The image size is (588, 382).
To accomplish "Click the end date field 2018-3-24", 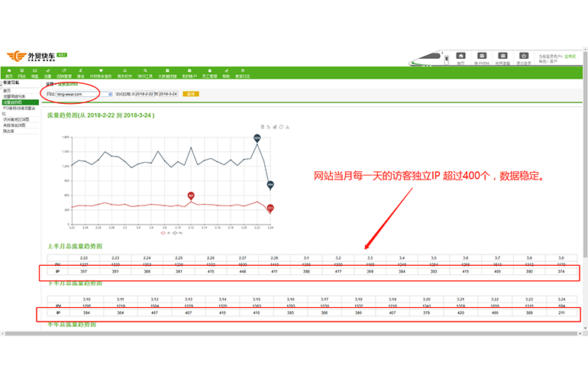I will pyautogui.click(x=167, y=94).
